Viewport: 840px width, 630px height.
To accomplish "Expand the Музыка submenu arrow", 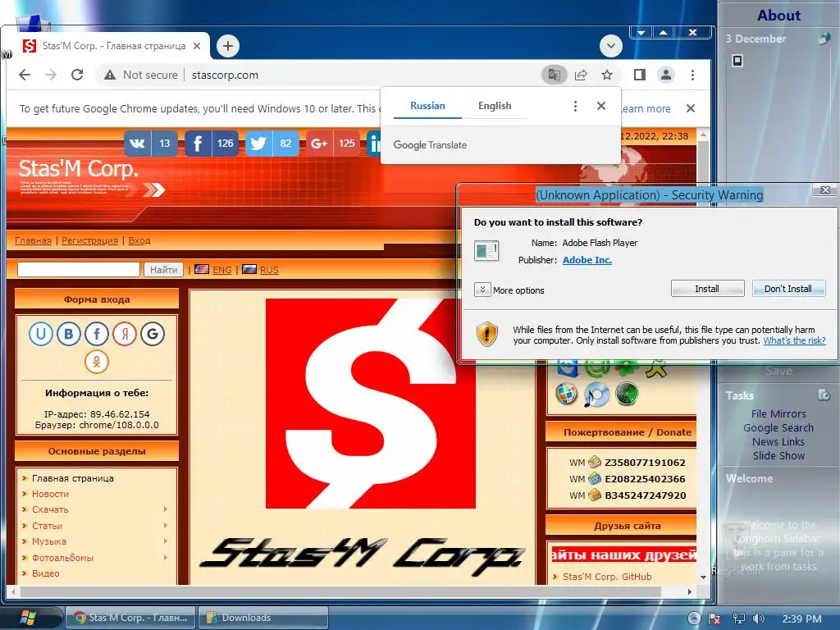I will (x=166, y=541).
